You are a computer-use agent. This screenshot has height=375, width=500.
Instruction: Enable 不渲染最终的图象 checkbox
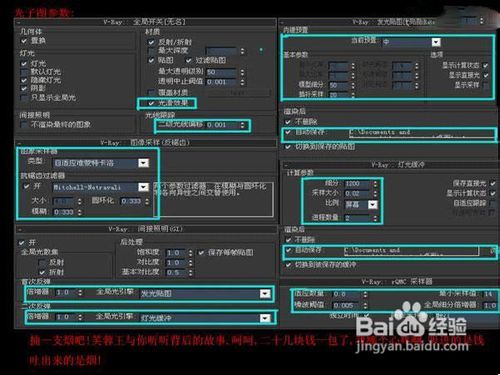tap(24, 125)
